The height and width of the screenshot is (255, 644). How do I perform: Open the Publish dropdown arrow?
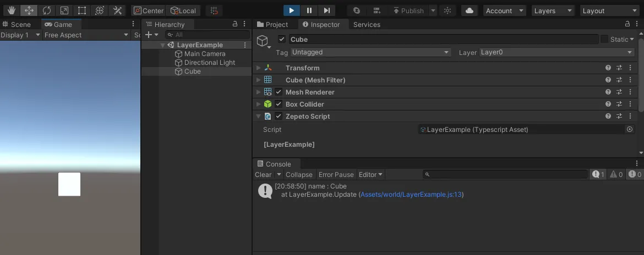(433, 10)
